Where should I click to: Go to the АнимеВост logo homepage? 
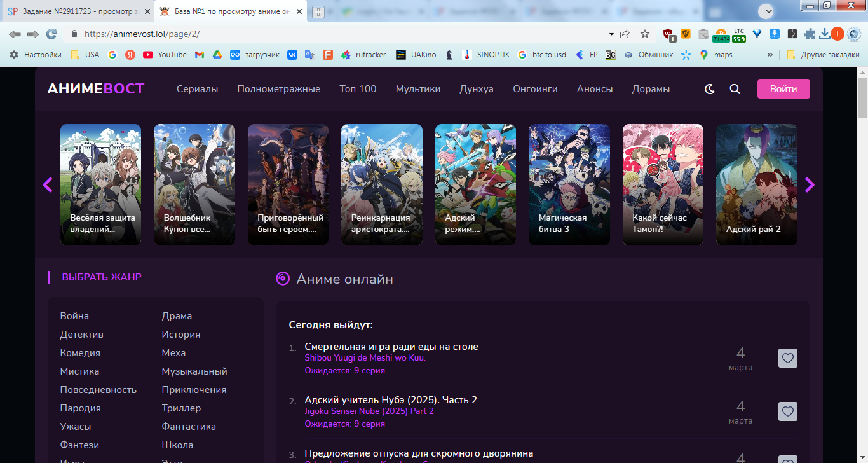pyautogui.click(x=96, y=89)
